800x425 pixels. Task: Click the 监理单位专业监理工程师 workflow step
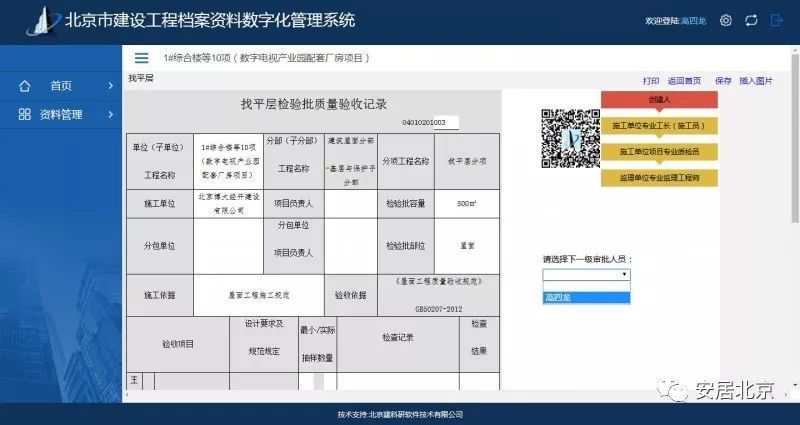(659, 177)
